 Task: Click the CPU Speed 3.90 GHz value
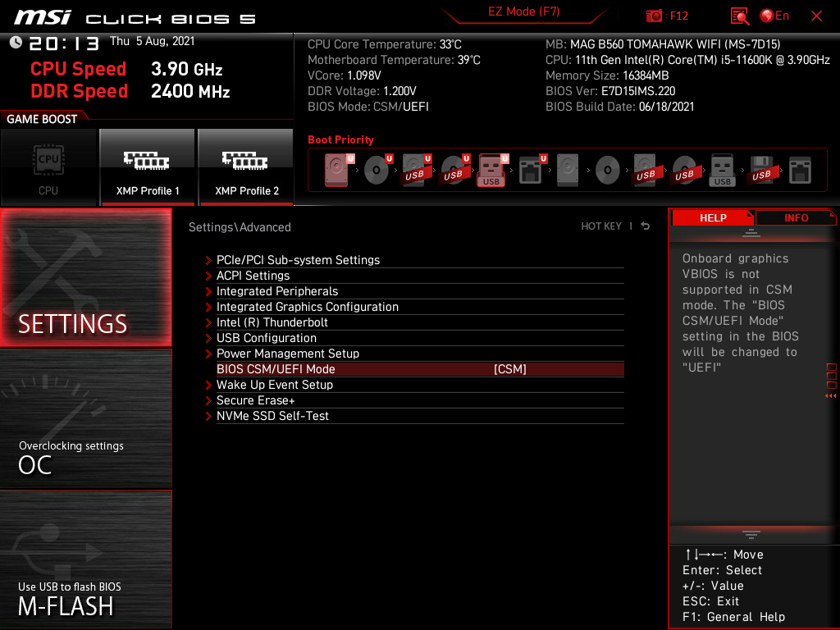click(186, 69)
